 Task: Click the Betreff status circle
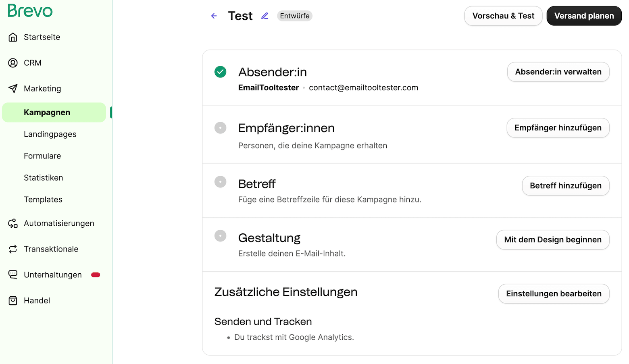[220, 182]
